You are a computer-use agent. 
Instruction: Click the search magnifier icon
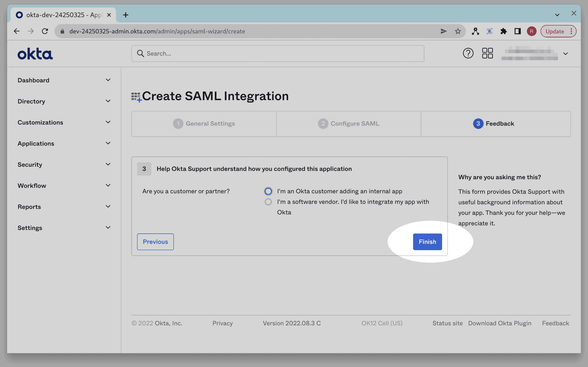pos(140,53)
